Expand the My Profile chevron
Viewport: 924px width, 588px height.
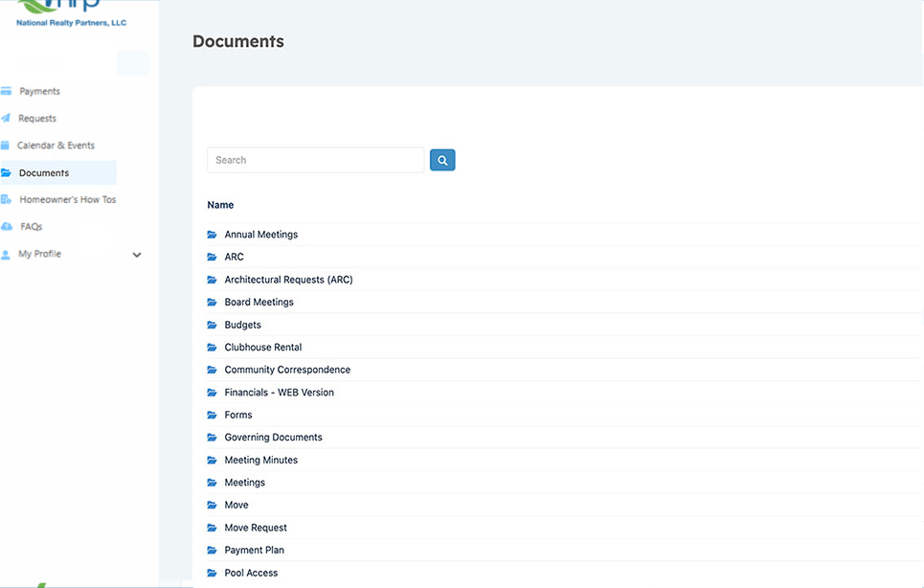tap(137, 254)
